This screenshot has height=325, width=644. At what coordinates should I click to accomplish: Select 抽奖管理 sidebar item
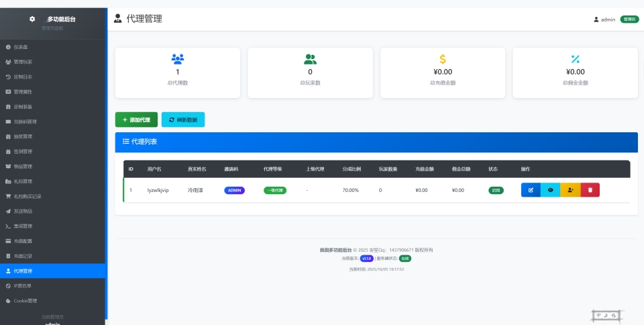pyautogui.click(x=23, y=136)
